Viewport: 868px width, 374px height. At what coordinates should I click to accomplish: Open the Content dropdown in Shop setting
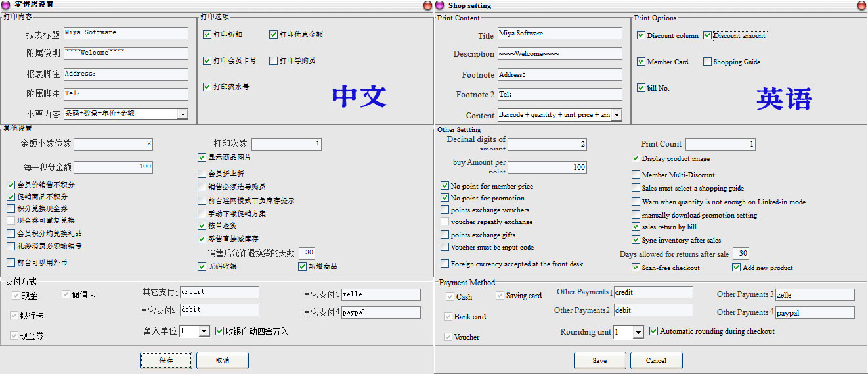point(617,116)
